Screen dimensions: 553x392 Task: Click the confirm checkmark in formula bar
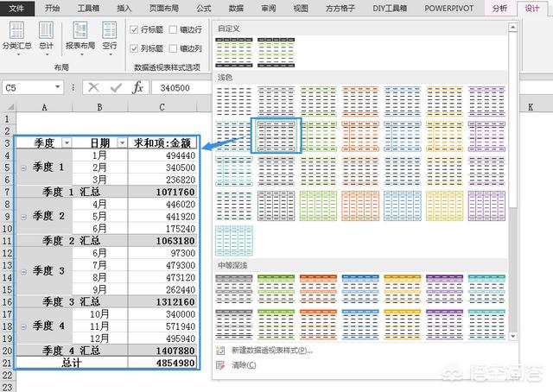pyautogui.click(x=116, y=87)
